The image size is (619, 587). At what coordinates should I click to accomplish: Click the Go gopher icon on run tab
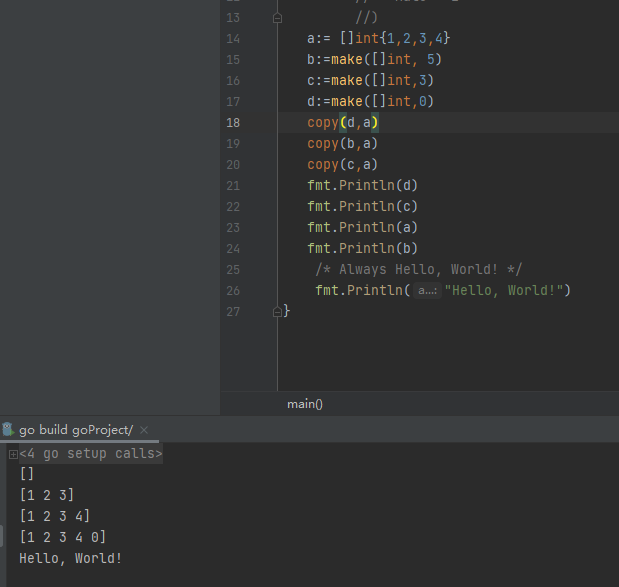click(8, 430)
